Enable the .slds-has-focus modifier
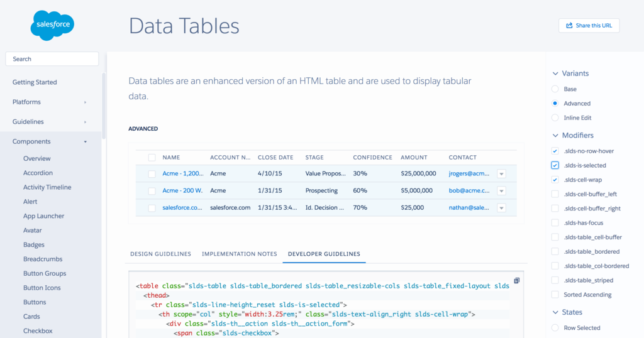The width and height of the screenshot is (644, 338). point(555,223)
